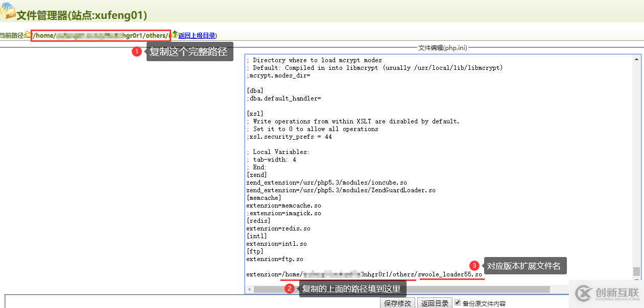
Task: Click the '; tab-width: 4' line
Action: 271,160
